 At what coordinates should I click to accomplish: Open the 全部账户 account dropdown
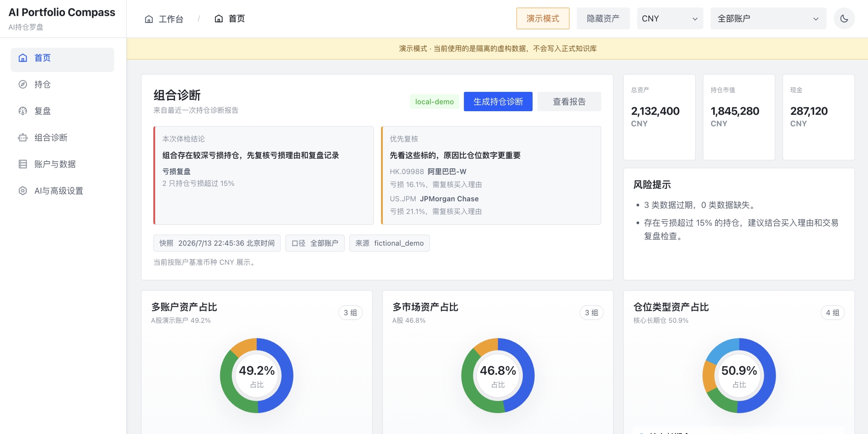768,18
